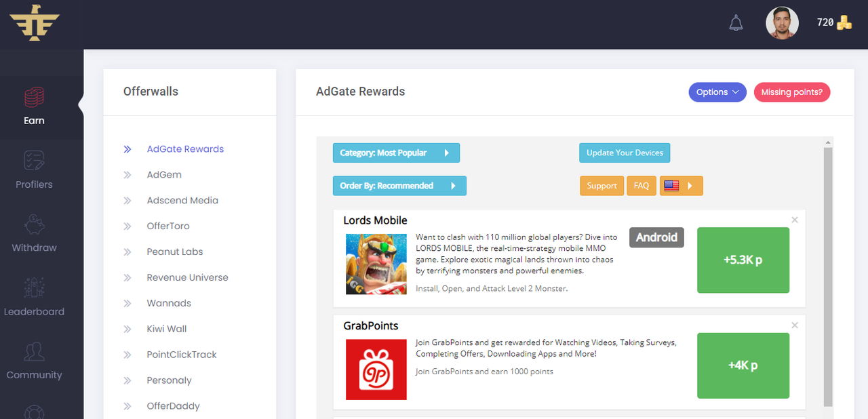Open the Lords Mobile offer title
868x419 pixels.
tap(376, 220)
